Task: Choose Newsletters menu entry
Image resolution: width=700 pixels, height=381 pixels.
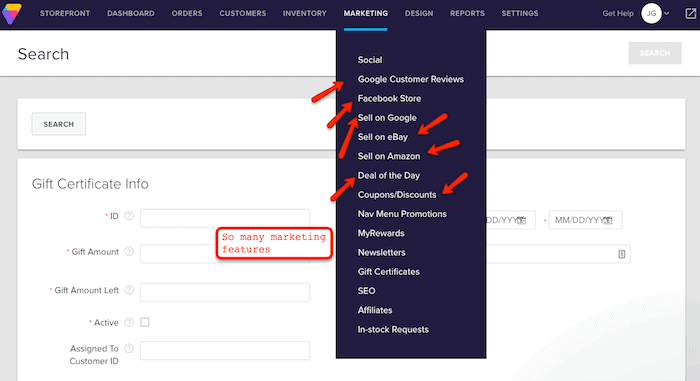Action: tap(381, 252)
